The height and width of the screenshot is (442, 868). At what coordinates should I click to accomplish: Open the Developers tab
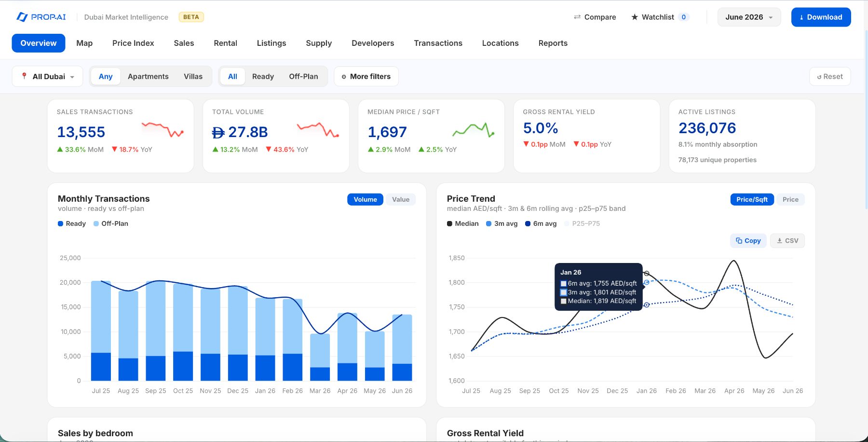[373, 43]
